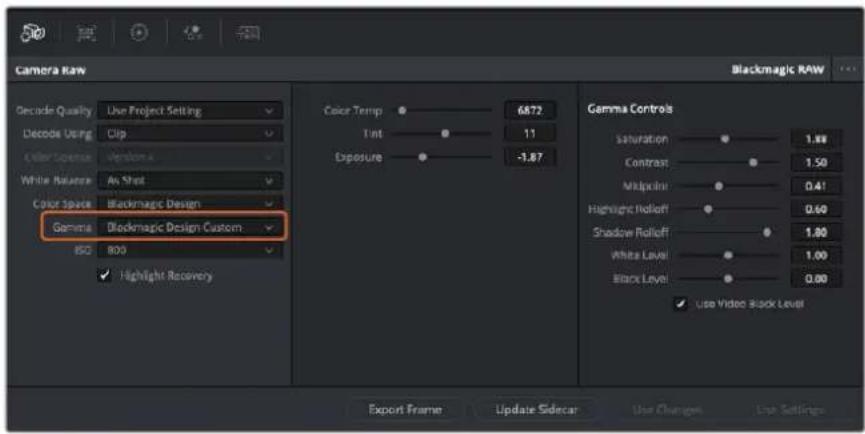Viewport: 865px width, 434px height.
Task: Click the Export Frame button
Action: [x=405, y=410]
